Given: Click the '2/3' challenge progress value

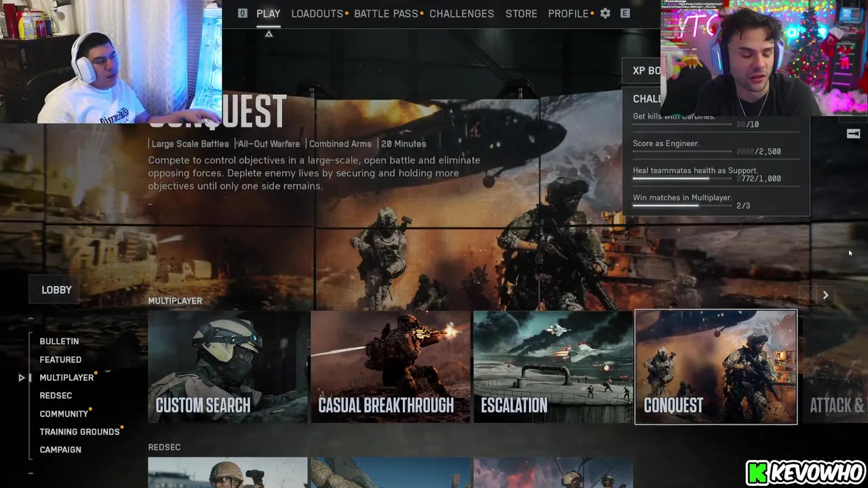Looking at the screenshot, I should (x=743, y=206).
